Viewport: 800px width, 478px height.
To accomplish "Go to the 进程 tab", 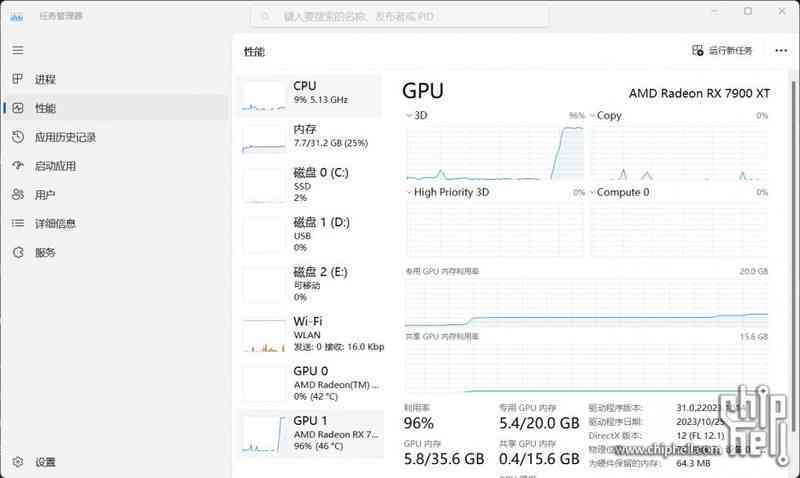I will pyautogui.click(x=45, y=79).
